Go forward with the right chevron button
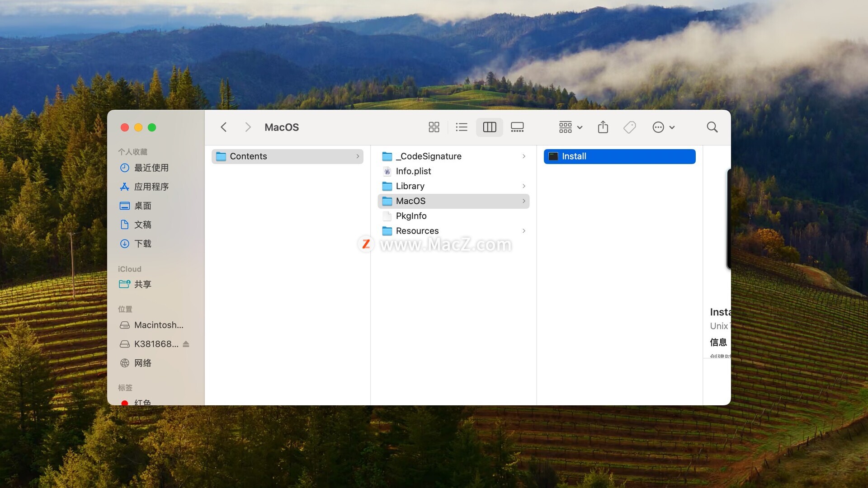This screenshot has width=868, height=488. (x=248, y=127)
